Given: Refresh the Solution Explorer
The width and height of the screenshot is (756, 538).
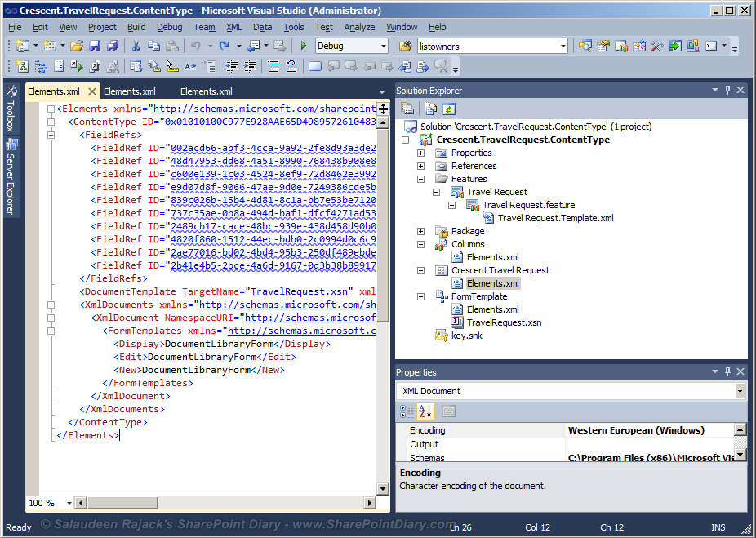Looking at the screenshot, I should [x=448, y=109].
